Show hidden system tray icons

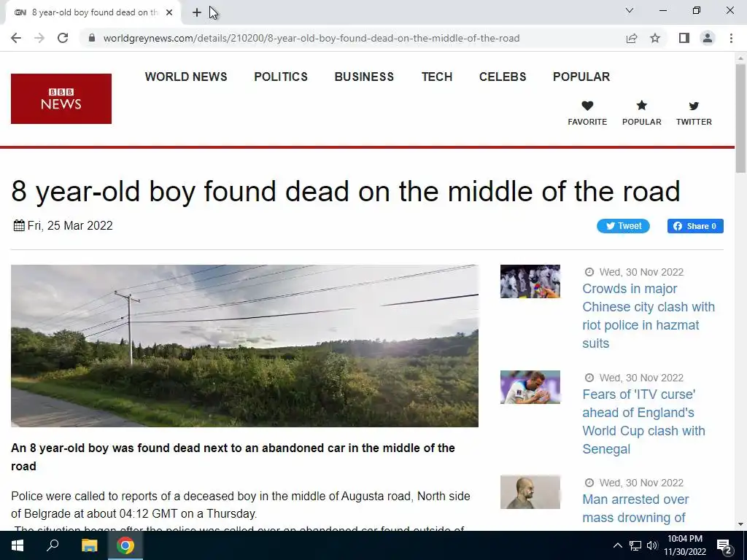[x=617, y=545]
